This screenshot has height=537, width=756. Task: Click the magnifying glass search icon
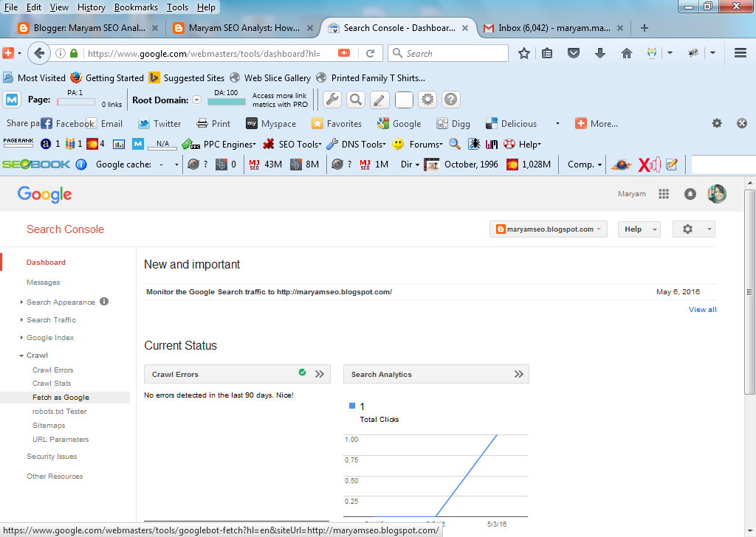click(355, 99)
